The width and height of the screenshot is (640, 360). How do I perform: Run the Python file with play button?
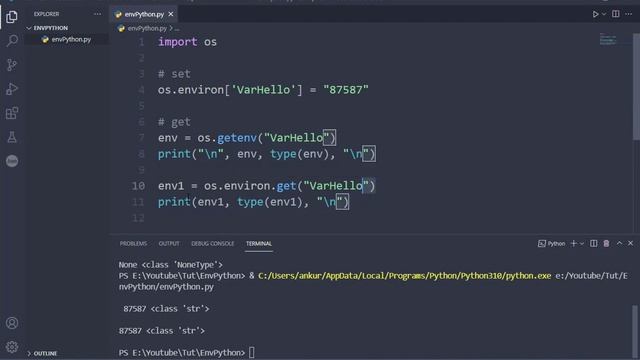pos(596,14)
